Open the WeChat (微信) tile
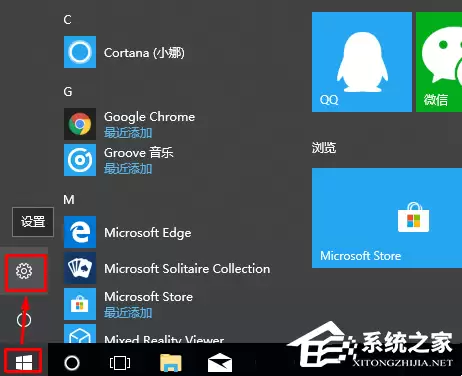462x376 pixels. [x=439, y=62]
